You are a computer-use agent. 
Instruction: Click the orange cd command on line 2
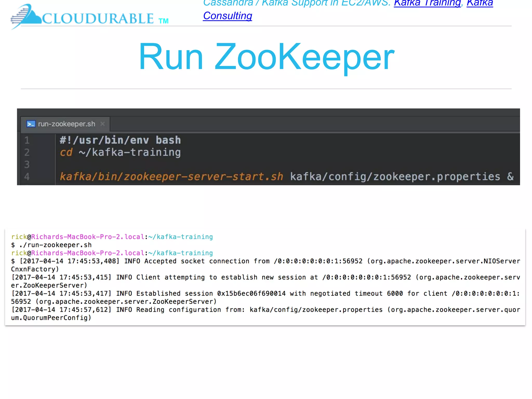tap(66, 152)
